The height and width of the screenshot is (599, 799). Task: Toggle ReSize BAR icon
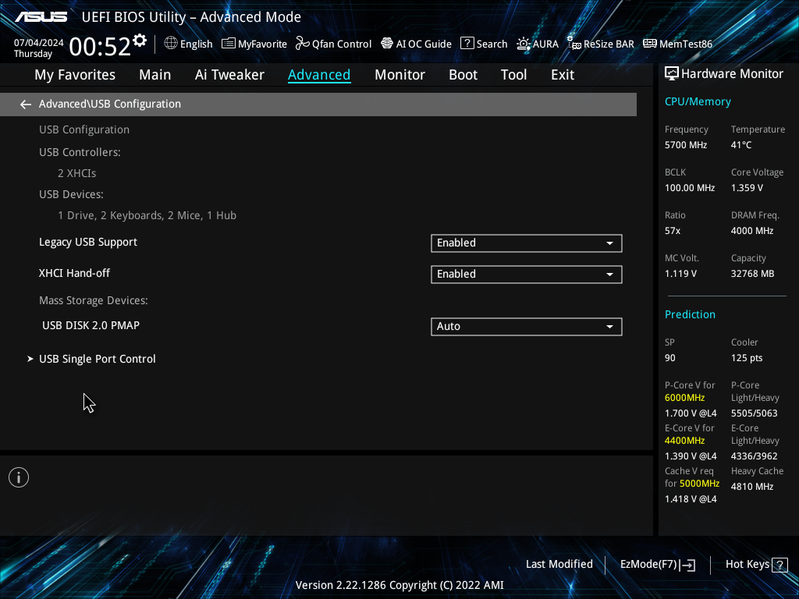(x=574, y=44)
